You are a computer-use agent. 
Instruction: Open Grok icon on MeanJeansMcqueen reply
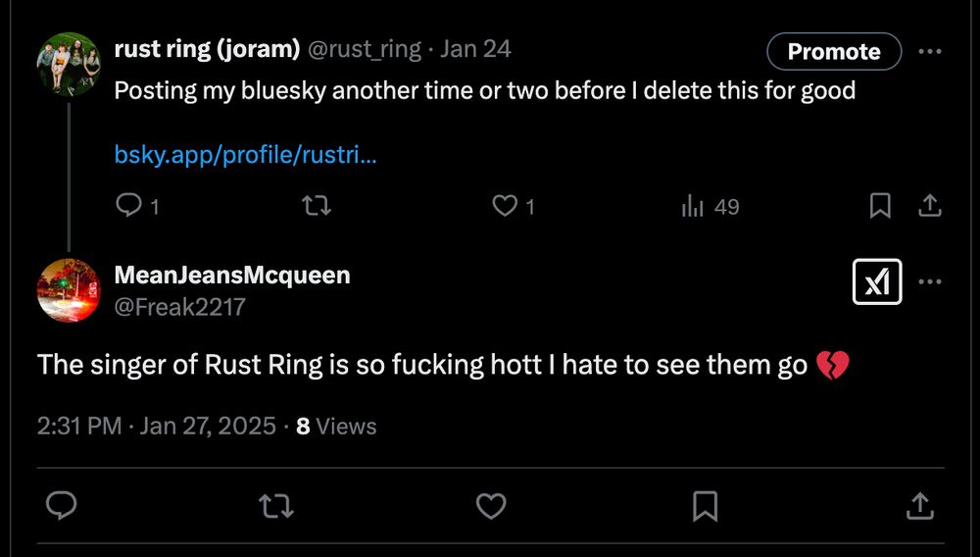[877, 282]
